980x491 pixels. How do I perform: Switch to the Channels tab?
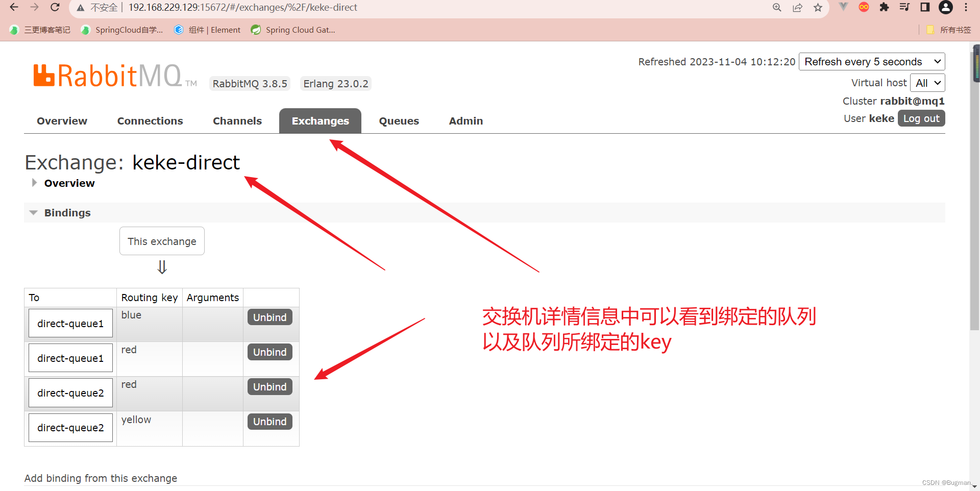pos(237,121)
